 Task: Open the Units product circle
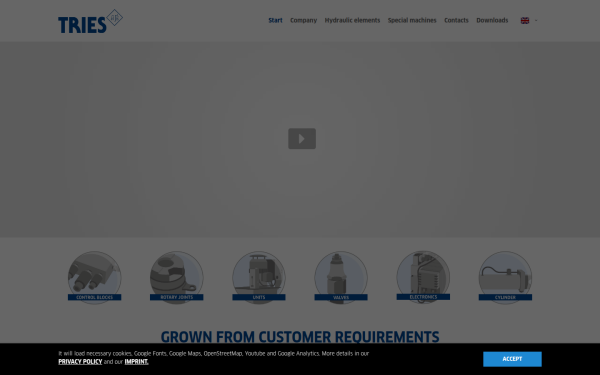(259, 278)
